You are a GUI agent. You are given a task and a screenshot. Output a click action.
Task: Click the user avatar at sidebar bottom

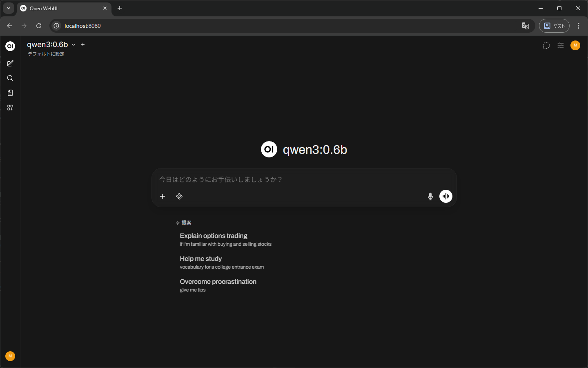coord(10,356)
